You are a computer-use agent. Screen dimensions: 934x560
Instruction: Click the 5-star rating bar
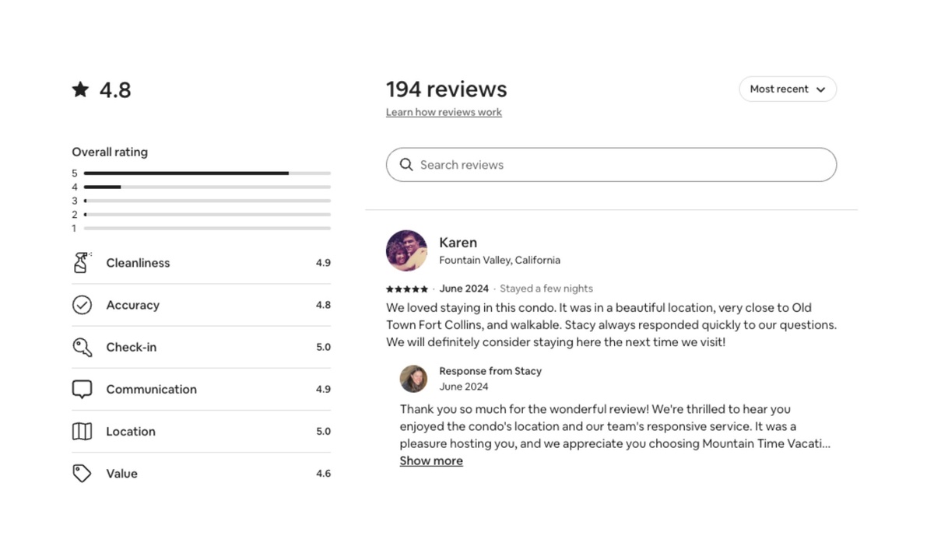tap(206, 173)
